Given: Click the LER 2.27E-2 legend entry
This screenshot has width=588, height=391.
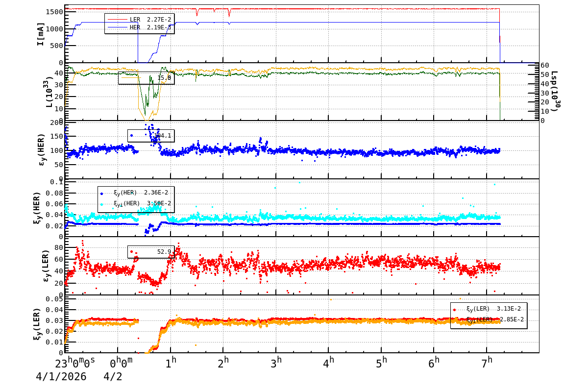Looking at the screenshot, I should pos(139,19).
